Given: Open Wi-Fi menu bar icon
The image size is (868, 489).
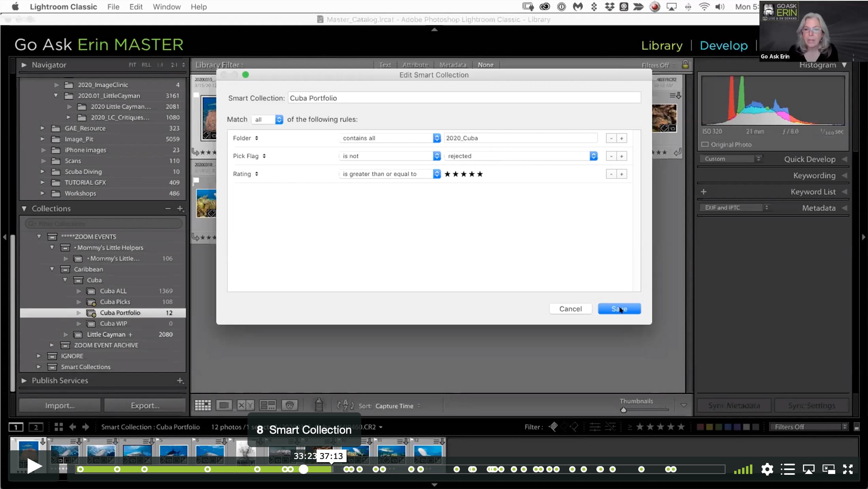Looking at the screenshot, I should point(704,7).
